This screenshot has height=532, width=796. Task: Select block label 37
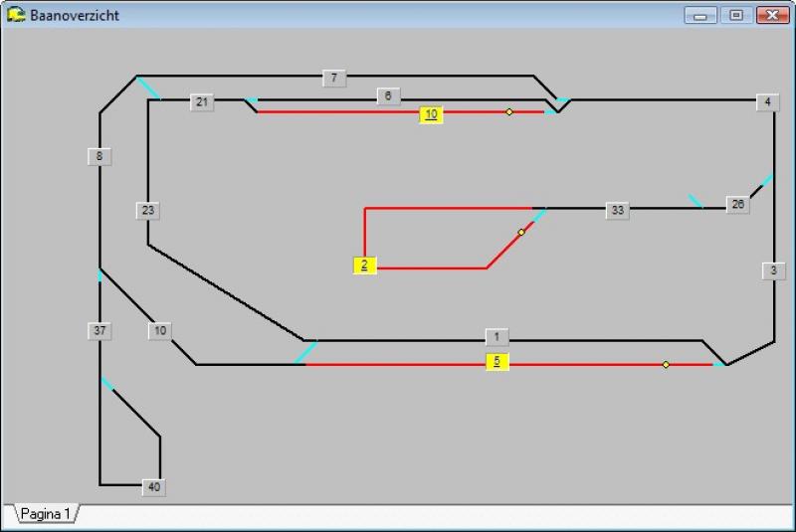click(x=99, y=331)
